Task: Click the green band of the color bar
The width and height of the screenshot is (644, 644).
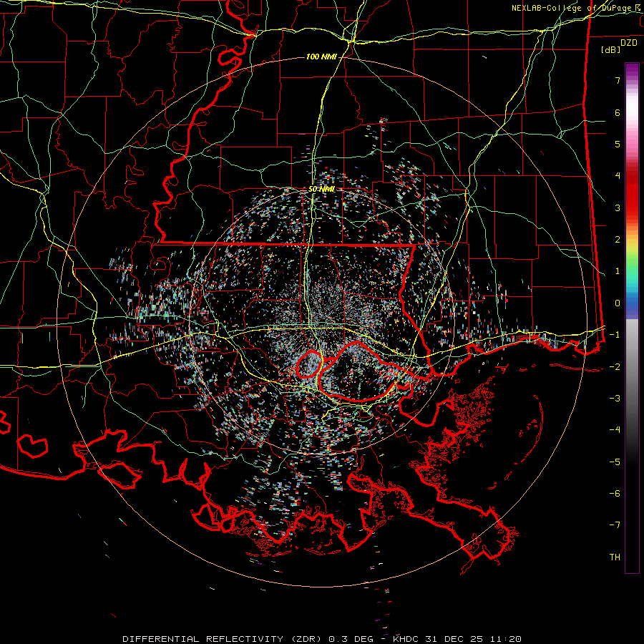Action: 632,263
